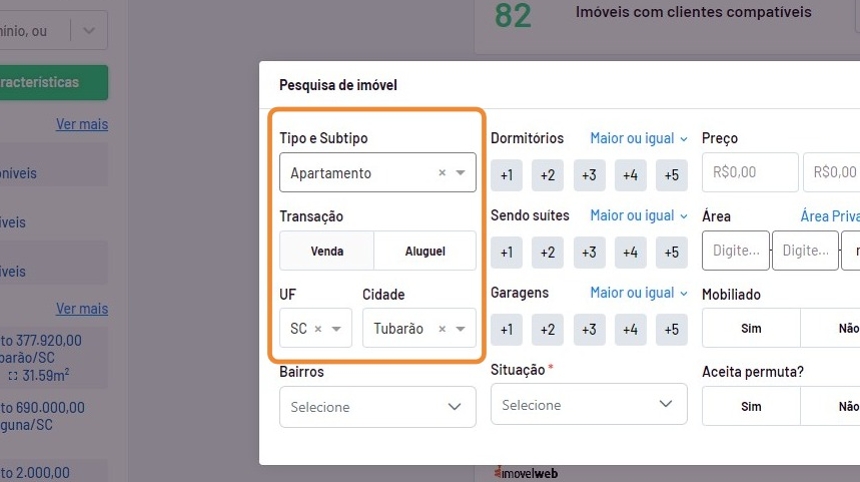Select +3 for Dormitórios
This screenshot has height=482, width=860.
pos(589,175)
